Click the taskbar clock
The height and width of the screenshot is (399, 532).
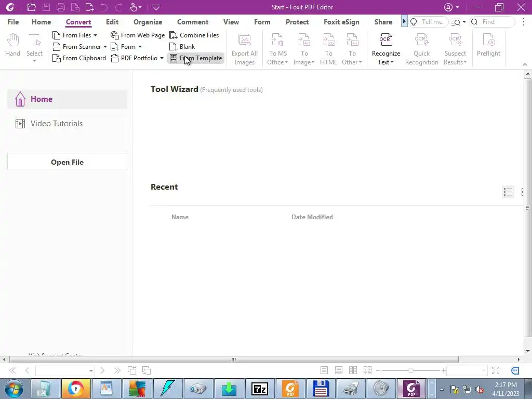point(506,389)
